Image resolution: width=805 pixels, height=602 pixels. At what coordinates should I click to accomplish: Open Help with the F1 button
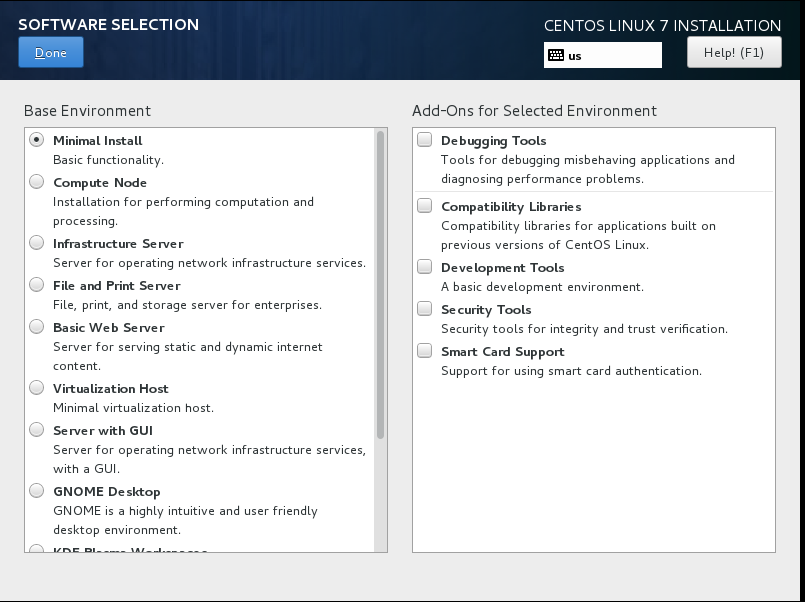[734, 52]
